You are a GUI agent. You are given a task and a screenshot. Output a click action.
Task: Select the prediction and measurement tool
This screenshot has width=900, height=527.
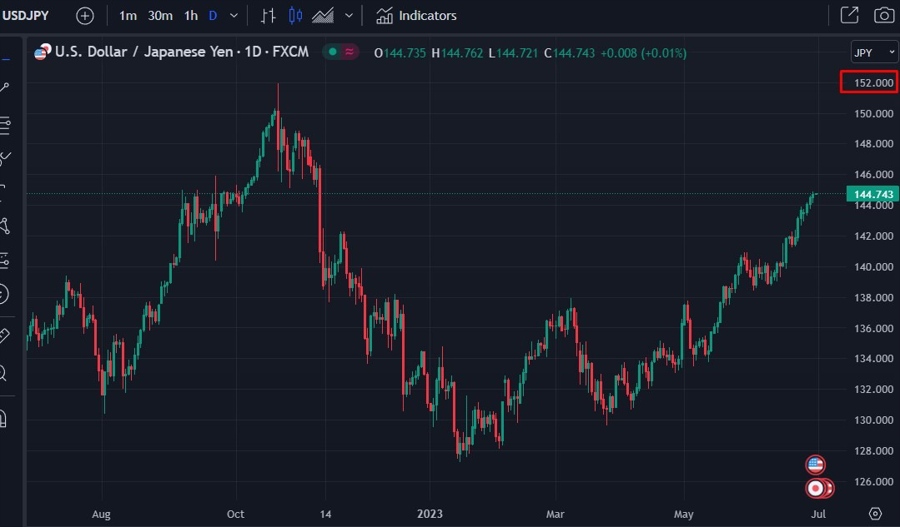pos(5,261)
